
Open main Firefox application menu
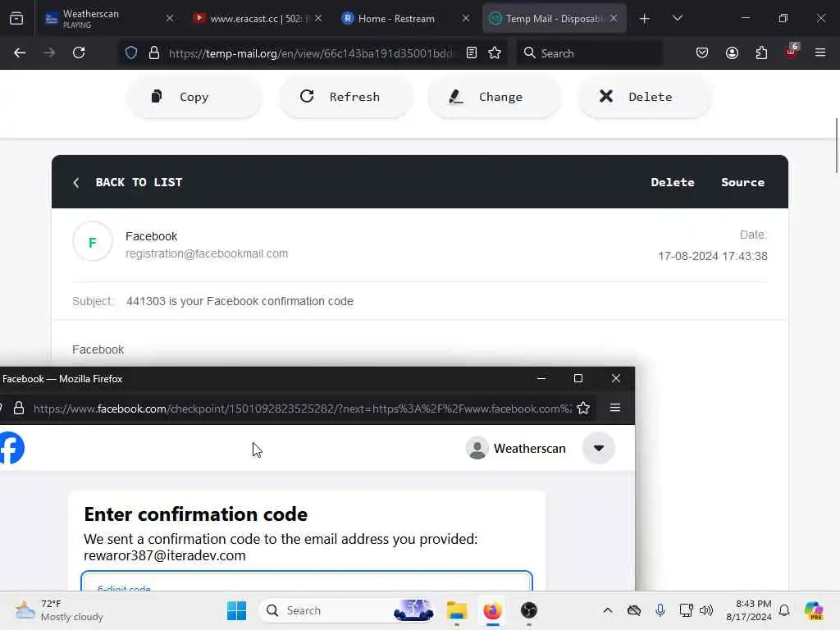click(820, 53)
